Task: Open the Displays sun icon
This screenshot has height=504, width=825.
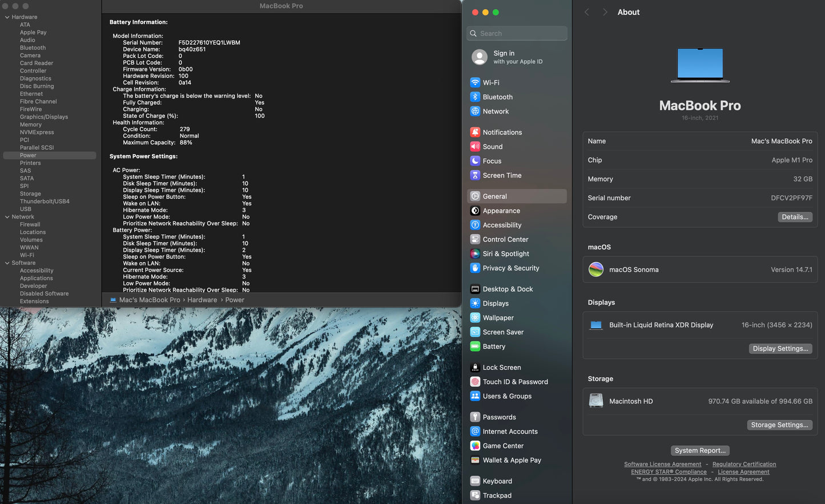Action: [475, 303]
